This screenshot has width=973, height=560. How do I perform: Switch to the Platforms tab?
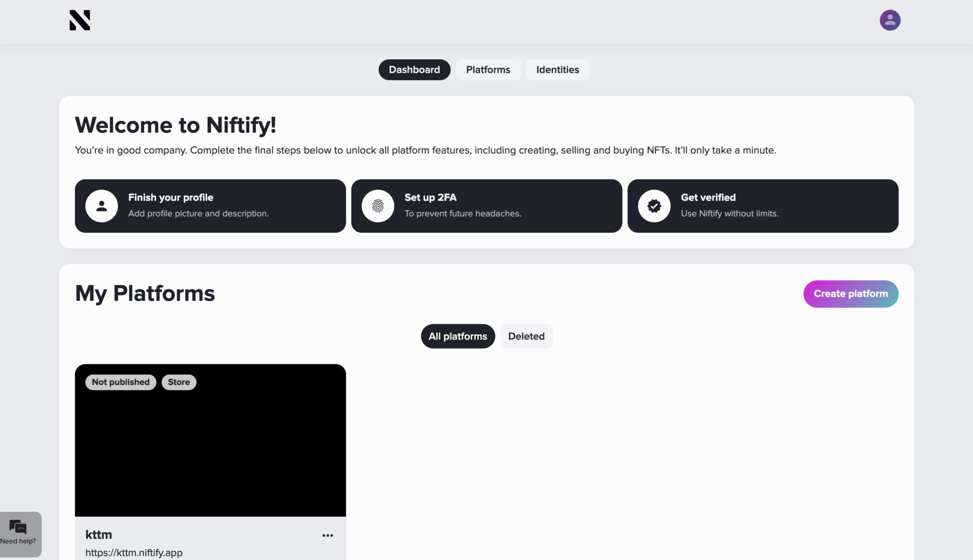(x=488, y=69)
